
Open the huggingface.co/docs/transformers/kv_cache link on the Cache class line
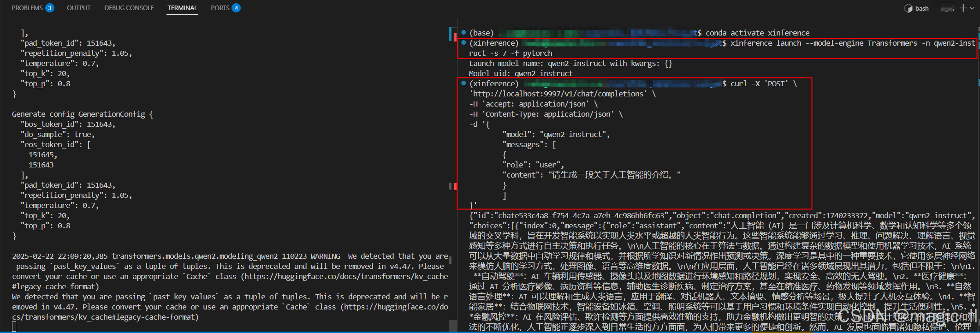pos(346,276)
